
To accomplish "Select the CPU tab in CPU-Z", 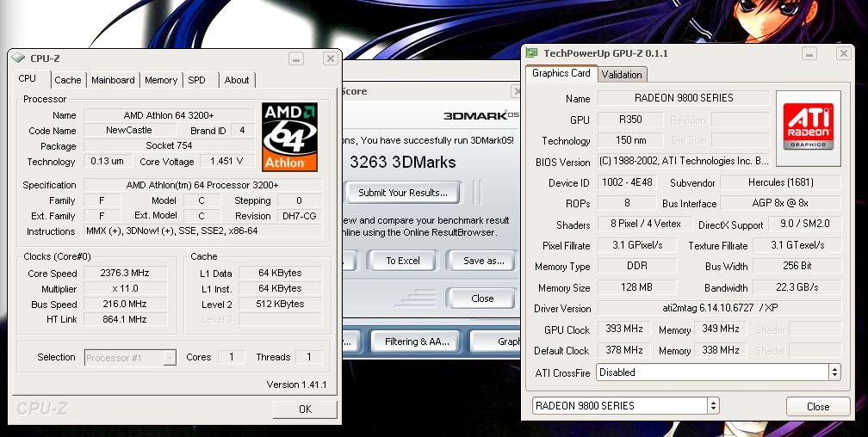I will (28, 78).
